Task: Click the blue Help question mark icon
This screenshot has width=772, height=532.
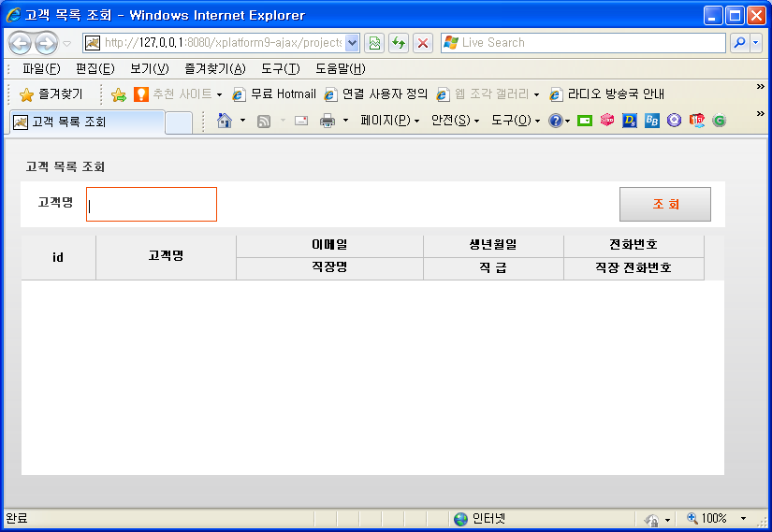Action: (x=555, y=121)
